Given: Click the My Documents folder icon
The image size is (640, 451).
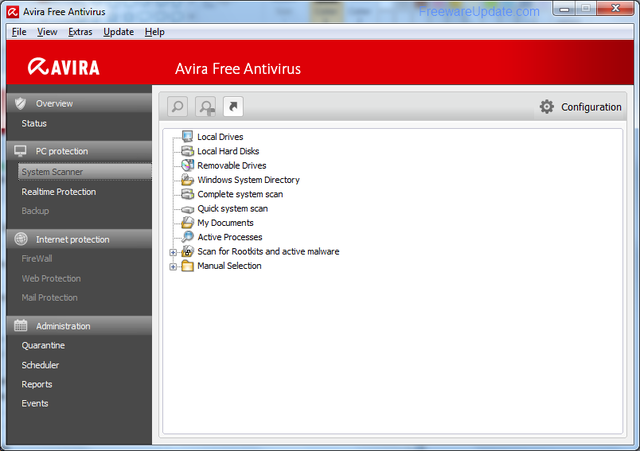Looking at the screenshot, I should 187,222.
